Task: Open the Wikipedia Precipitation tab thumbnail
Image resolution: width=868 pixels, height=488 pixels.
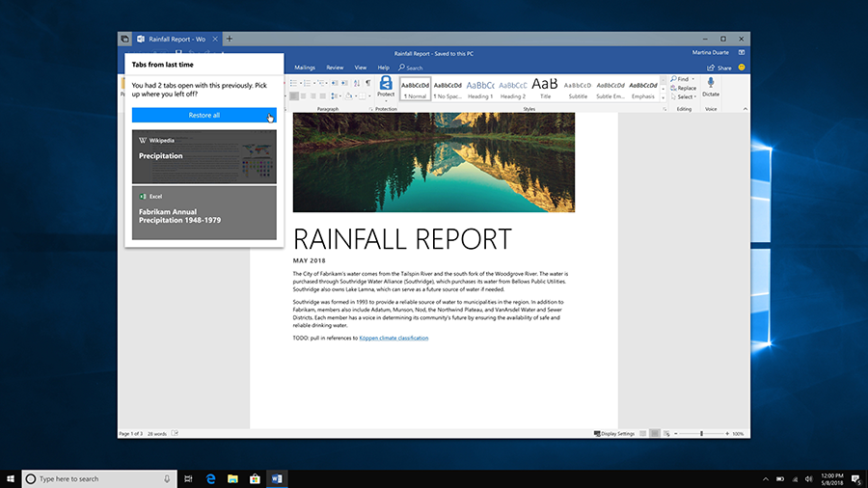Action: pyautogui.click(x=203, y=156)
